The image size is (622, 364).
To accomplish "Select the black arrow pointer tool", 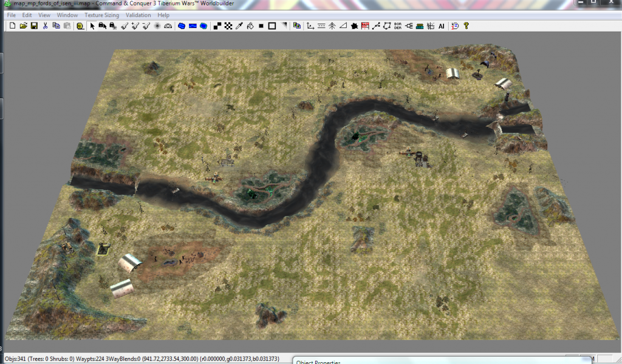I will (x=92, y=26).
